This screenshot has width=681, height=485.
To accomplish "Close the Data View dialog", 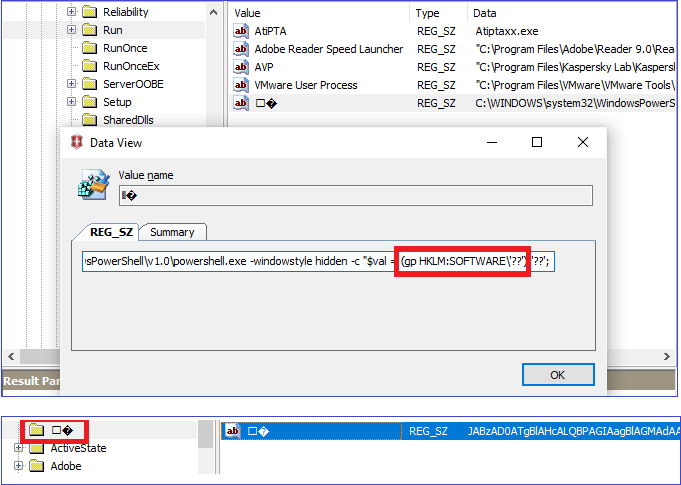I will (x=582, y=142).
